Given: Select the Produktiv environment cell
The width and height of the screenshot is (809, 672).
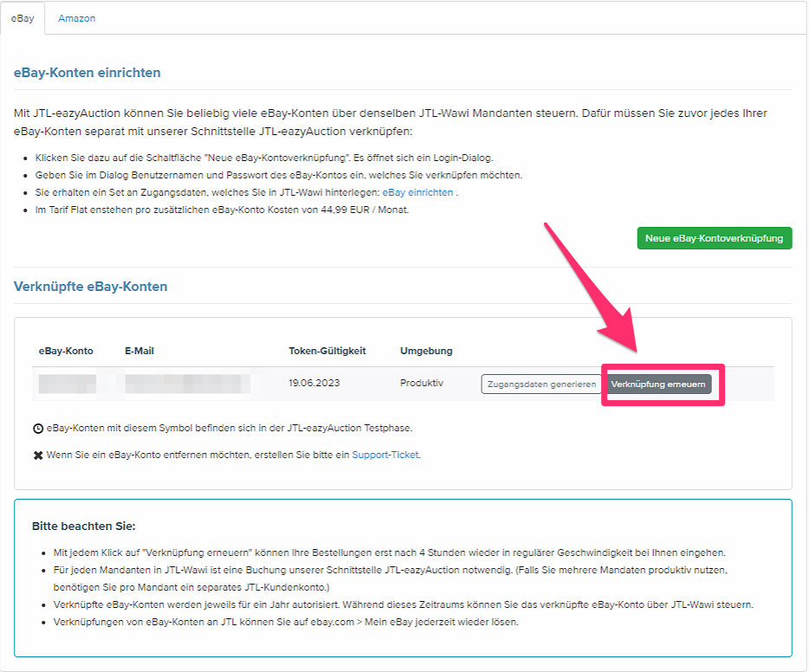Looking at the screenshot, I should (422, 383).
